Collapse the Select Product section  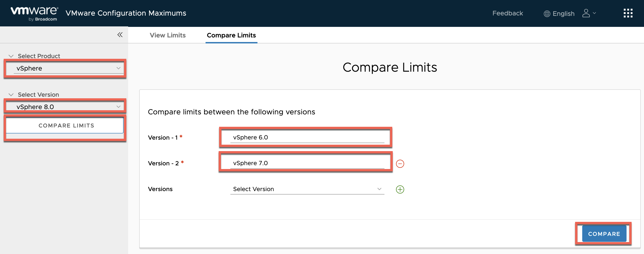(x=11, y=56)
